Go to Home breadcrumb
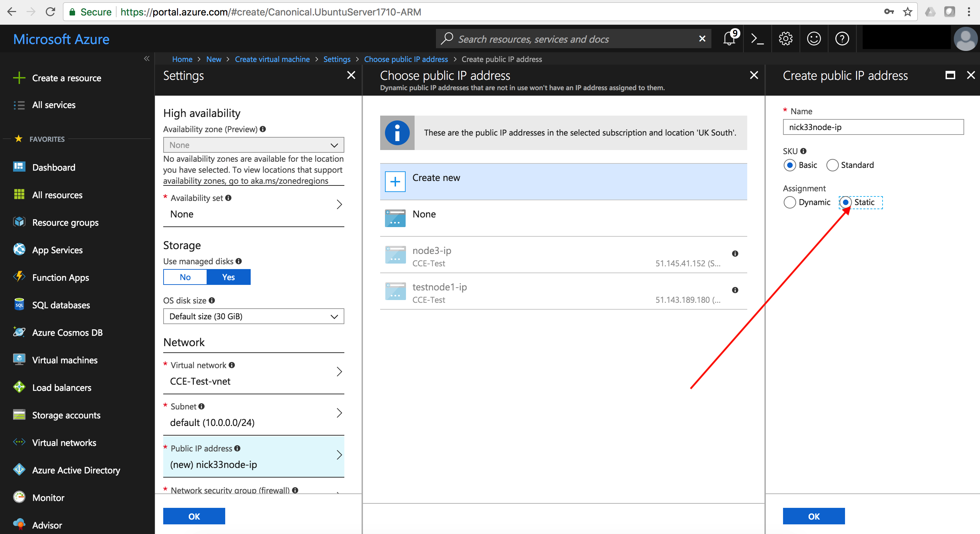Viewport: 980px width, 534px height. [182, 59]
